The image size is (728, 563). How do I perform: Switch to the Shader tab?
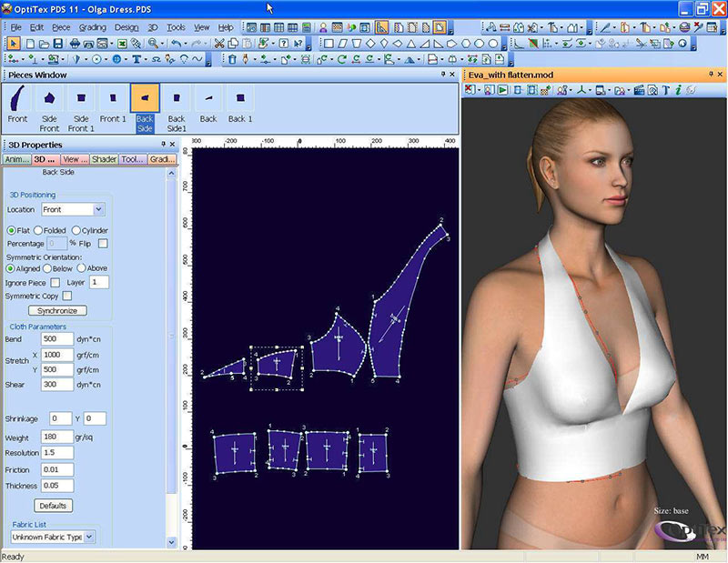[104, 159]
